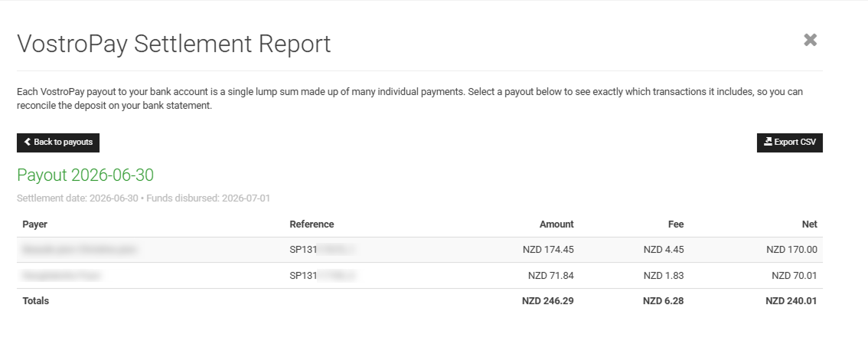The width and height of the screenshot is (868, 344).
Task: Click the Totals row label
Action: pyautogui.click(x=35, y=301)
